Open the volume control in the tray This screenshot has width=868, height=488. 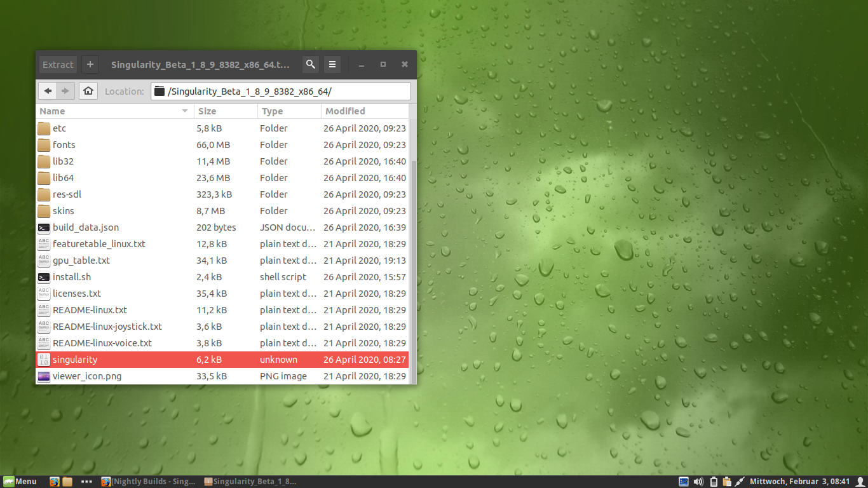point(698,482)
